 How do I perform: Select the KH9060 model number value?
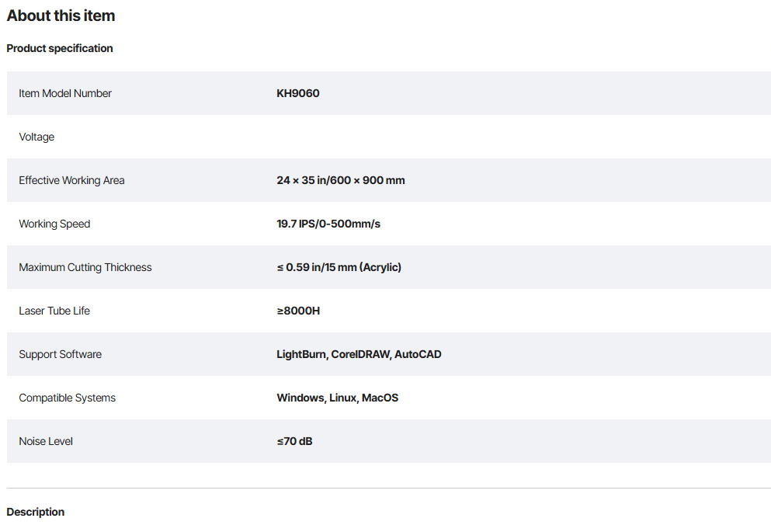click(x=298, y=93)
